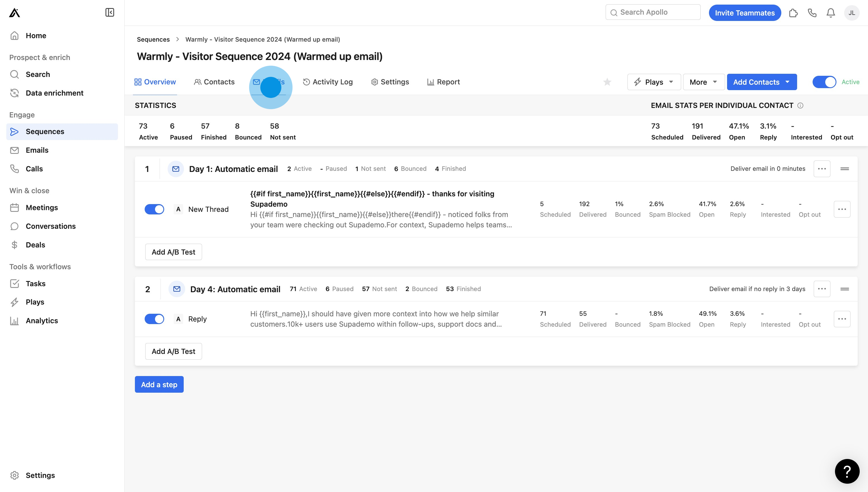The image size is (868, 492).
Task: Open the help question mark button
Action: click(847, 471)
